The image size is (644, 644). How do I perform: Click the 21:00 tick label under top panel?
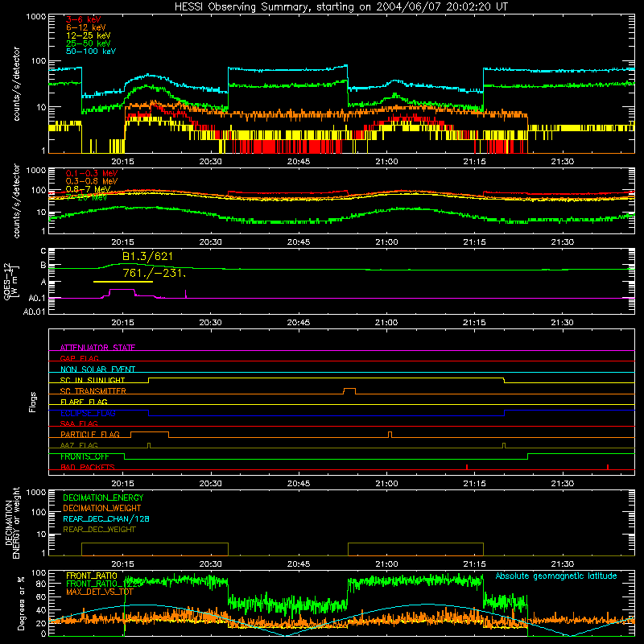click(386, 162)
